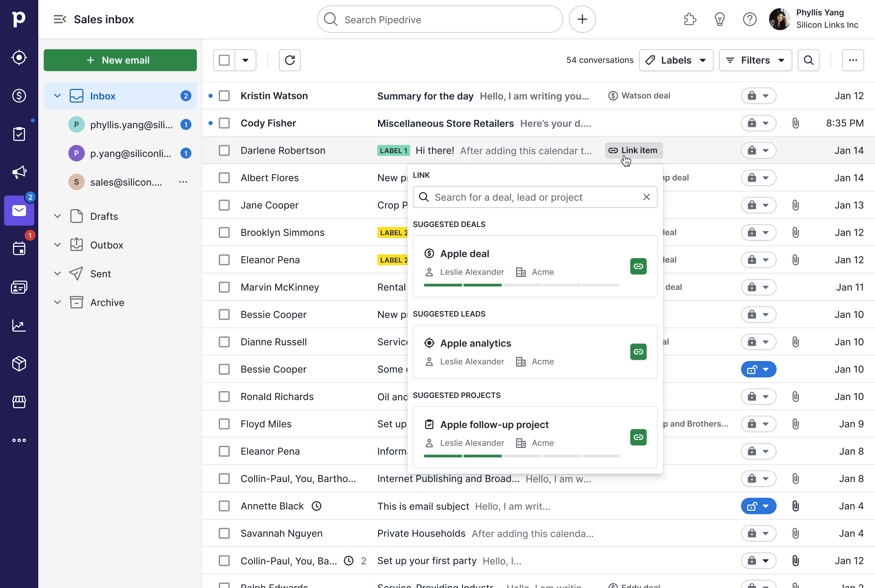
Task: Open the Labels dropdown menu
Action: tap(676, 61)
